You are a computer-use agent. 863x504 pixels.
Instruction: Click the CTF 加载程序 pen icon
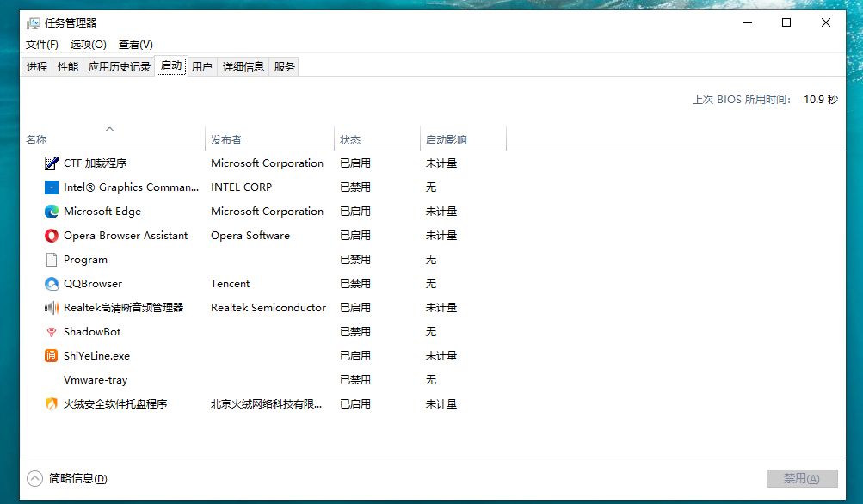[51, 163]
